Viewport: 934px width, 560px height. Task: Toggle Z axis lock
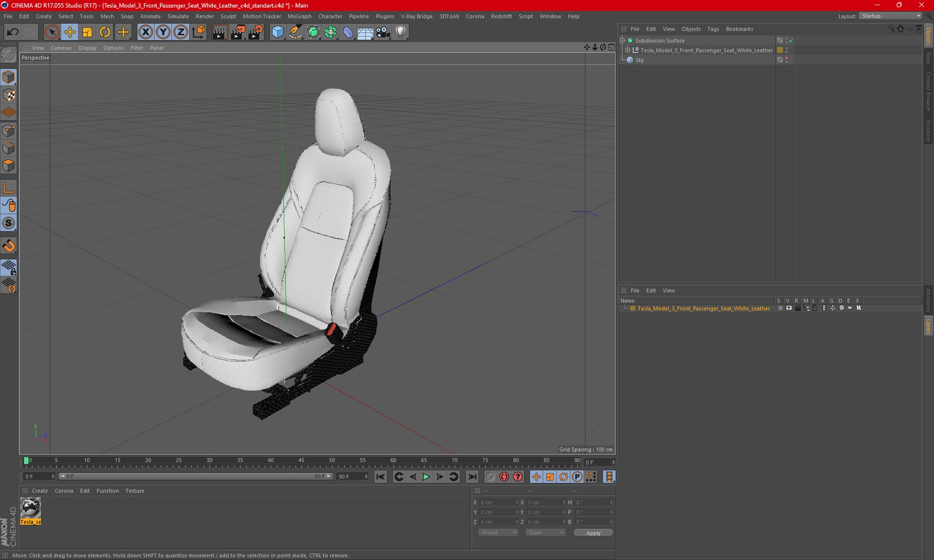(x=181, y=32)
